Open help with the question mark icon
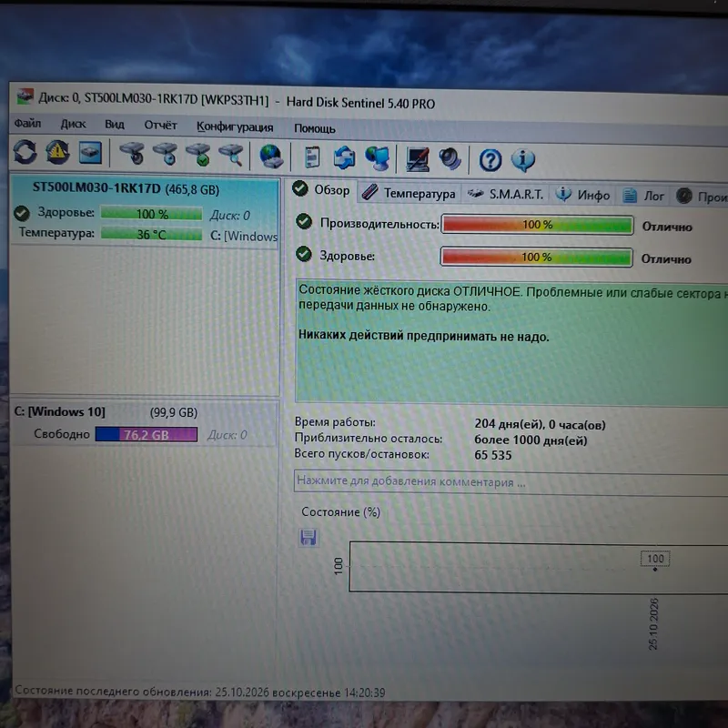This screenshot has width=728, height=728. [490, 160]
